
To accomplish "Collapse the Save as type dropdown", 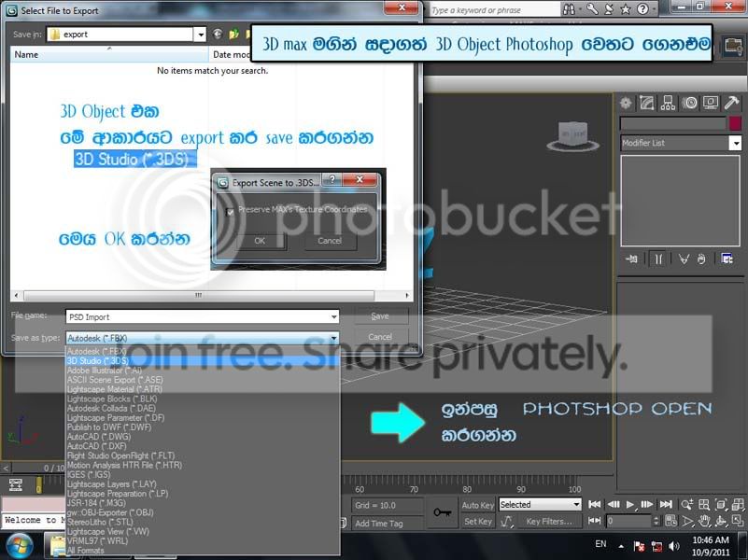I will 334,338.
